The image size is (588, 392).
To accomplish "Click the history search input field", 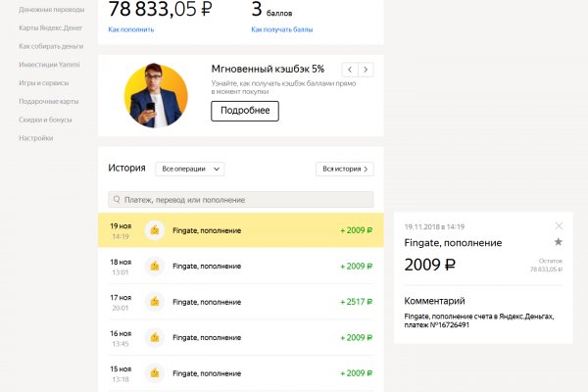I will [x=245, y=199].
